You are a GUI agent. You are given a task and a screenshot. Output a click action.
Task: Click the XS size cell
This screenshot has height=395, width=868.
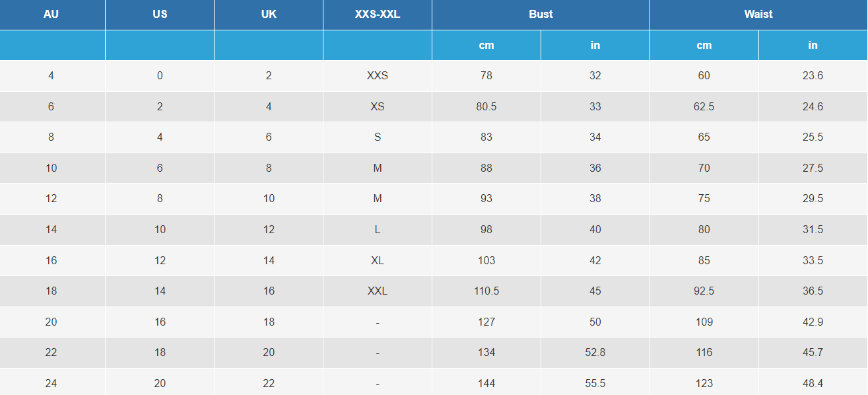point(378,106)
